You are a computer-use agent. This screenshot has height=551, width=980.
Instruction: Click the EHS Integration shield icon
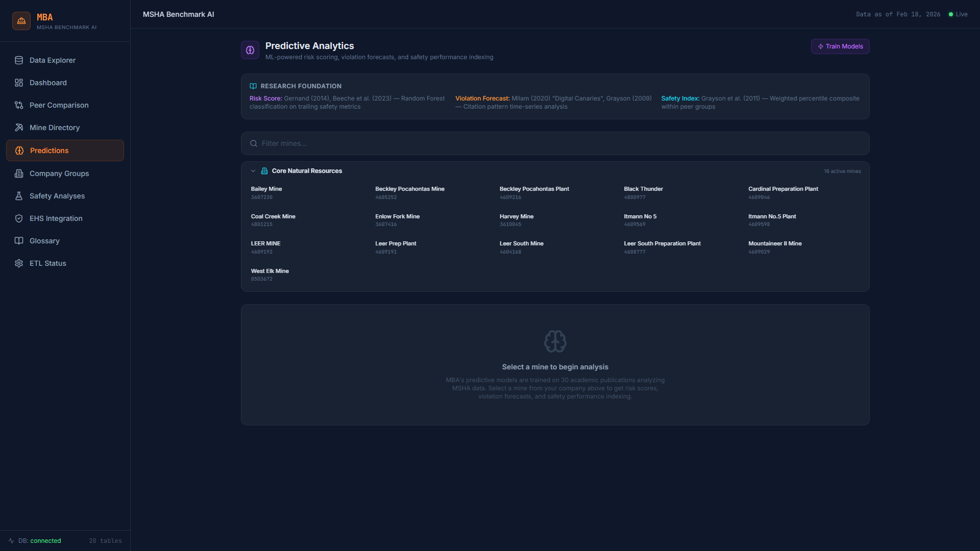coord(19,218)
